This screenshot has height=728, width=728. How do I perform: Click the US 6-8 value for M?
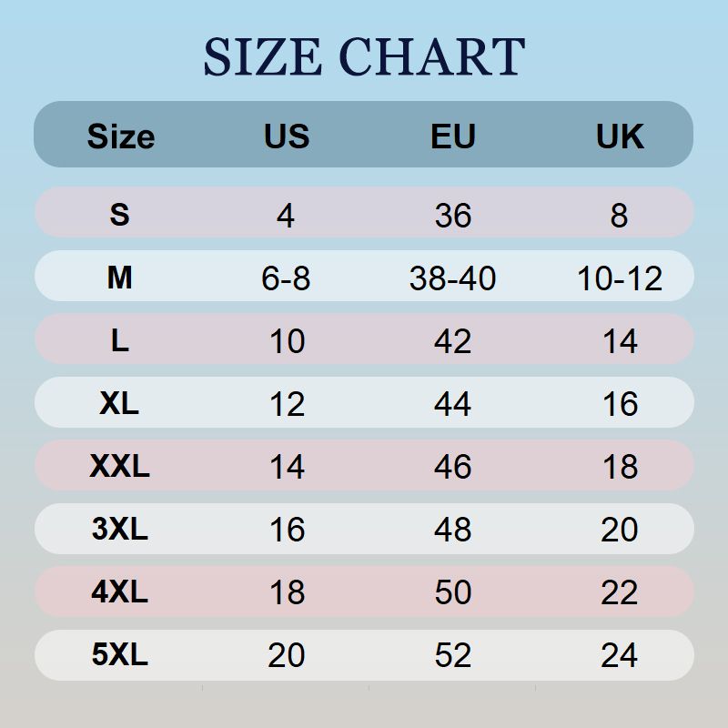click(x=286, y=278)
